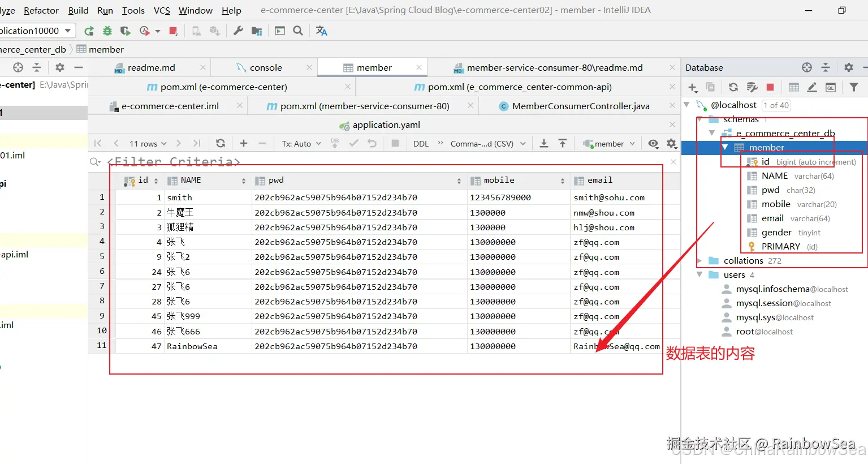This screenshot has height=464, width=868.
Task: Collapse the member table node in tree
Action: coord(725,147)
